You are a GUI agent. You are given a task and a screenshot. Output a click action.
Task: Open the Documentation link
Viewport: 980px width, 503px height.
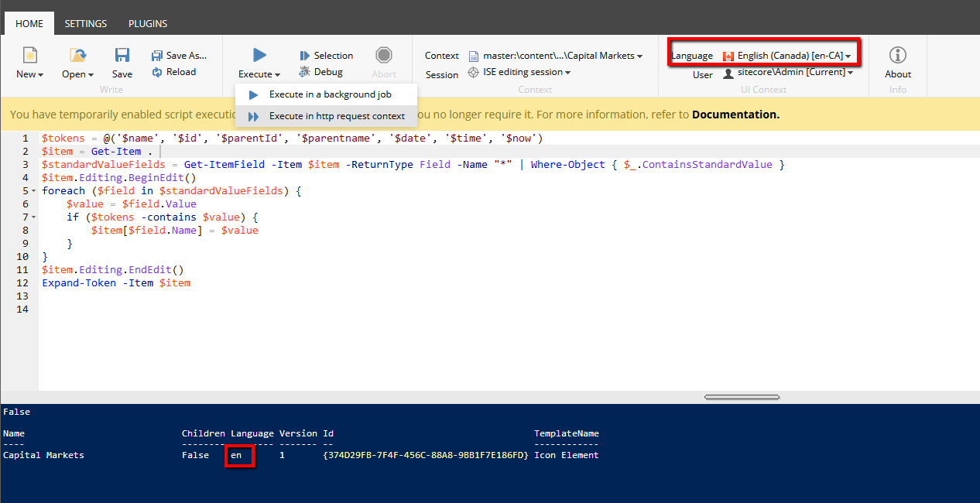[734, 114]
